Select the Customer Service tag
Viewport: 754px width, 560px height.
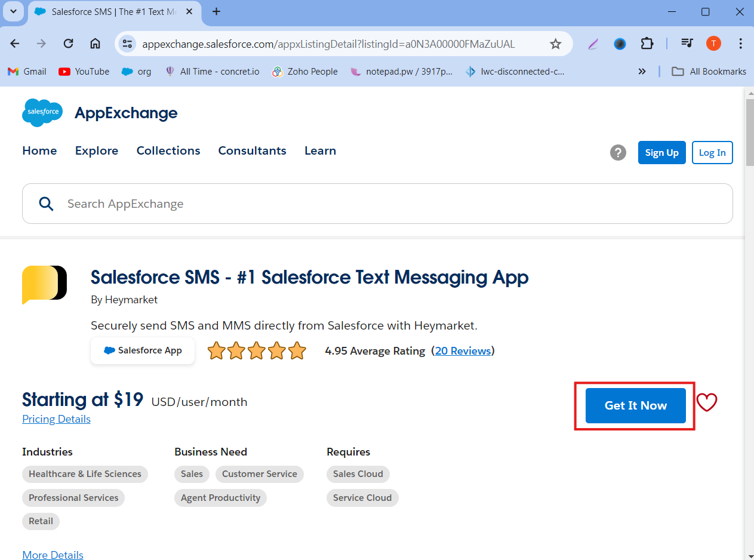coord(260,474)
